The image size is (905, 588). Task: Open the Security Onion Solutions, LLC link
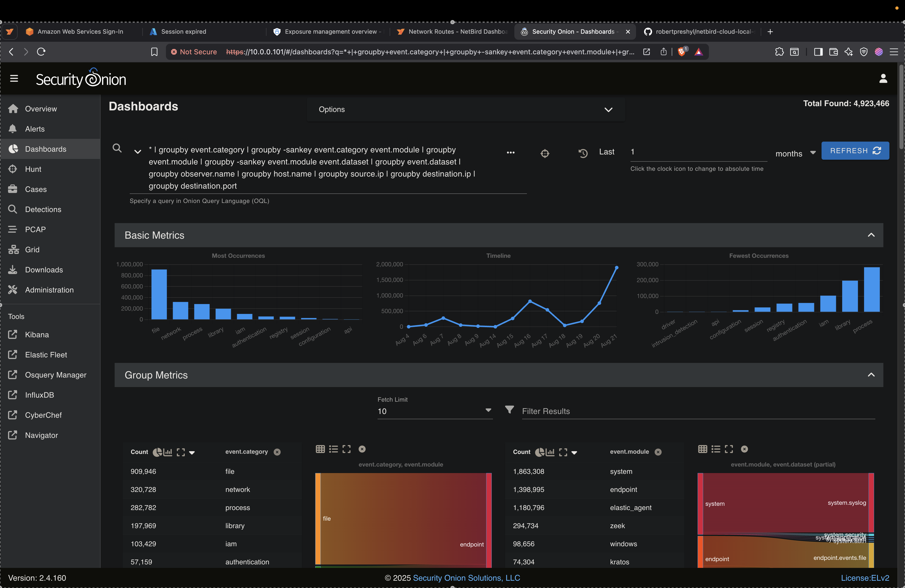(x=466, y=578)
